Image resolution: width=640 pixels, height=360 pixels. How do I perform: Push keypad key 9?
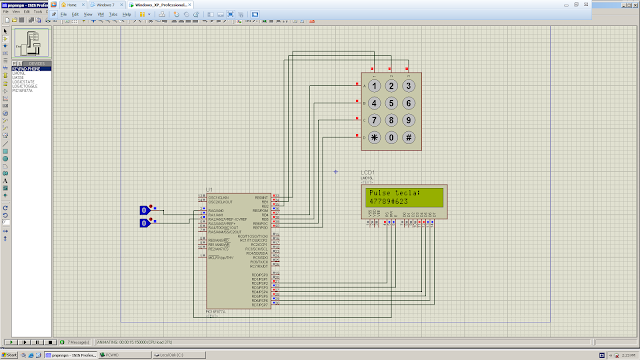click(409, 120)
